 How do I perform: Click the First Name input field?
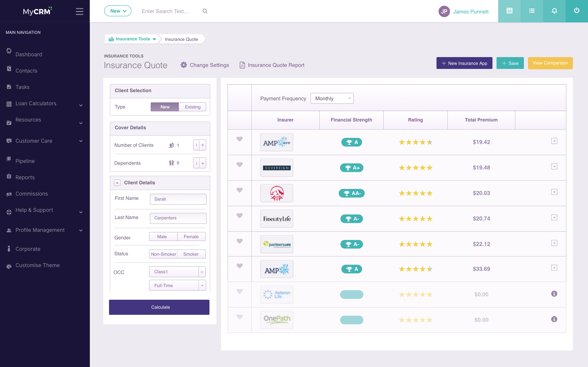click(x=178, y=199)
